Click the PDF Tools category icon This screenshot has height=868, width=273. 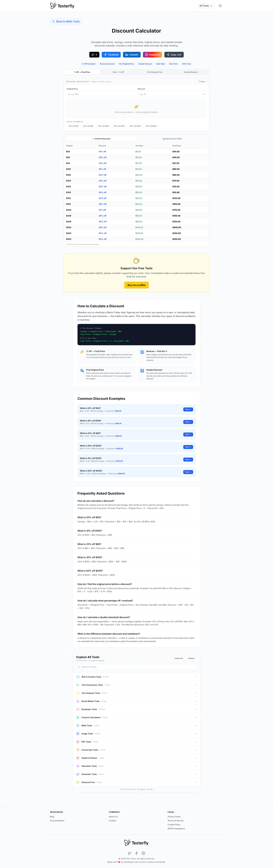[78, 741]
